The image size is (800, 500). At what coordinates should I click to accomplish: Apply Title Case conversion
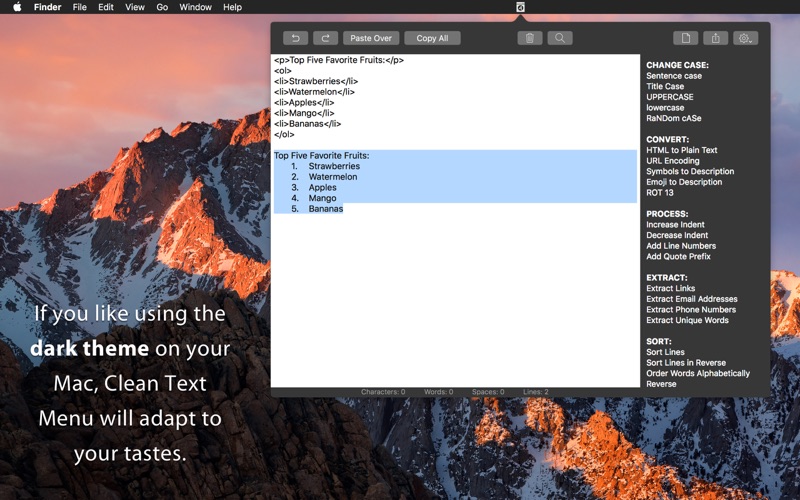pos(665,87)
